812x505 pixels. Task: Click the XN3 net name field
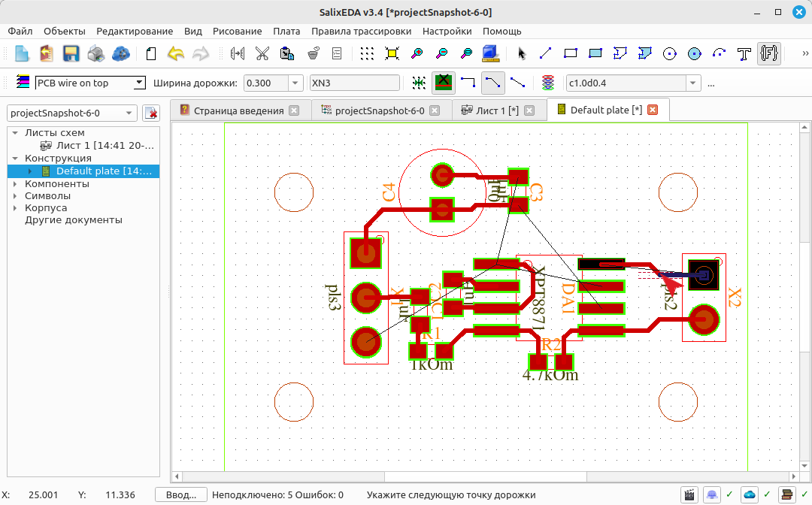[355, 83]
